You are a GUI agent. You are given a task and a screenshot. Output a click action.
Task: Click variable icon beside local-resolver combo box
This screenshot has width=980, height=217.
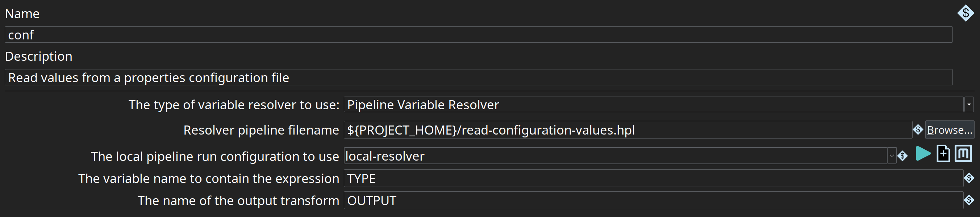[902, 156]
